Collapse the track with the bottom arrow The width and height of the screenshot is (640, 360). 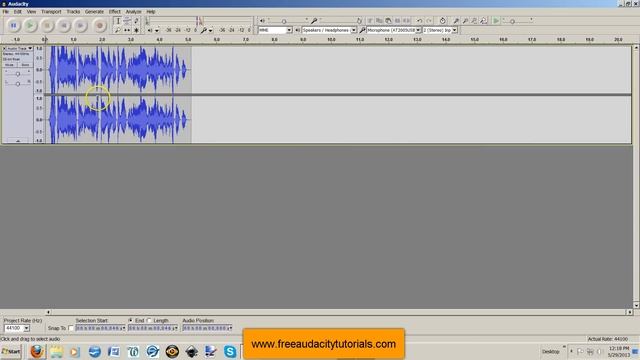click(18, 141)
